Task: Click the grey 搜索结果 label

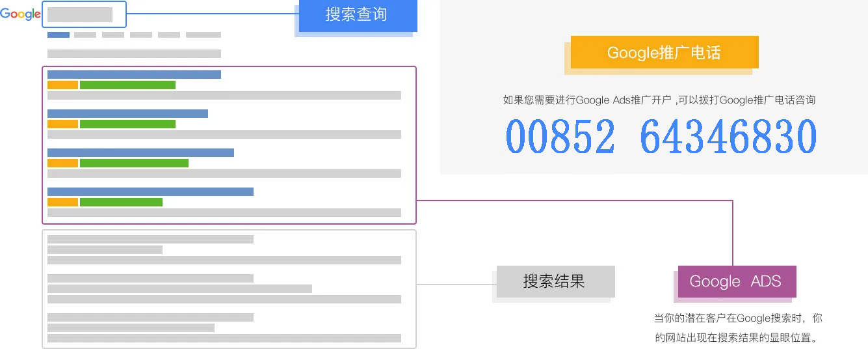Action: (555, 281)
